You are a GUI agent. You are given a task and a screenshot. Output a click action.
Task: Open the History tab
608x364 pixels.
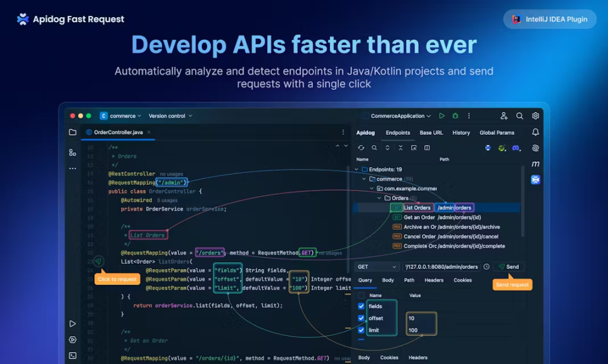(461, 132)
